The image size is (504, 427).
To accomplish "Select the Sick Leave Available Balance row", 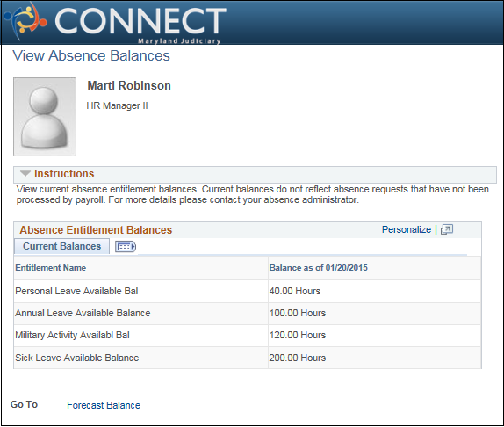I will coord(248,358).
